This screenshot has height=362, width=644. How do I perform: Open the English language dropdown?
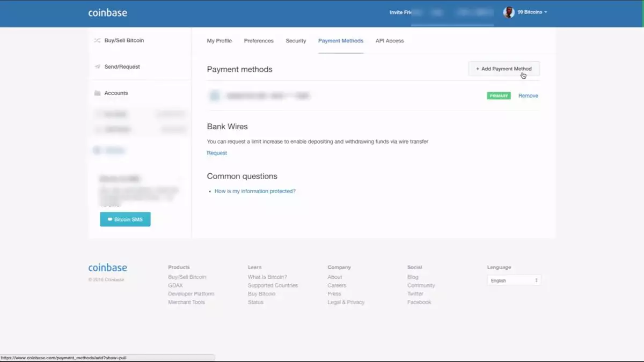[514, 280]
